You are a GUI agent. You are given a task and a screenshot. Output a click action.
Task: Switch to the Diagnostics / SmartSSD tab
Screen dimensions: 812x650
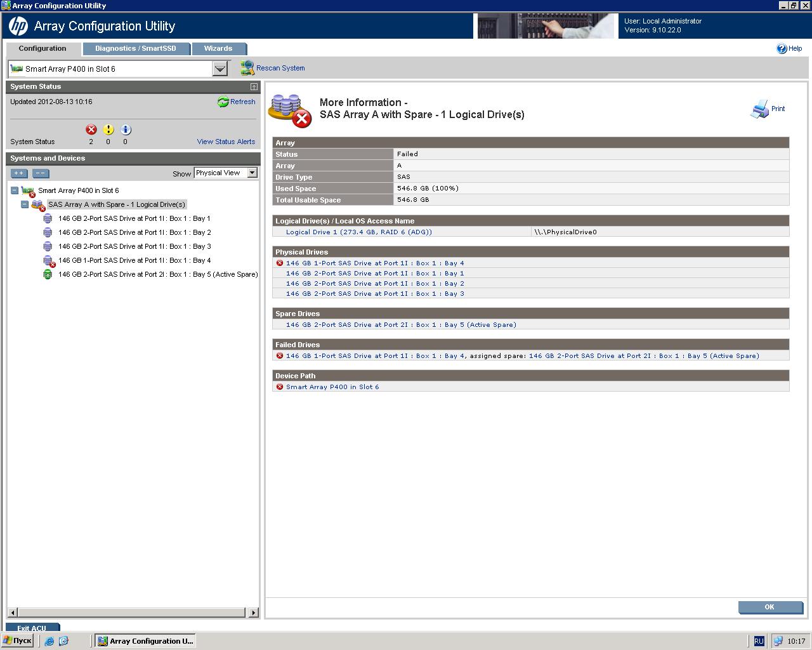[136, 48]
